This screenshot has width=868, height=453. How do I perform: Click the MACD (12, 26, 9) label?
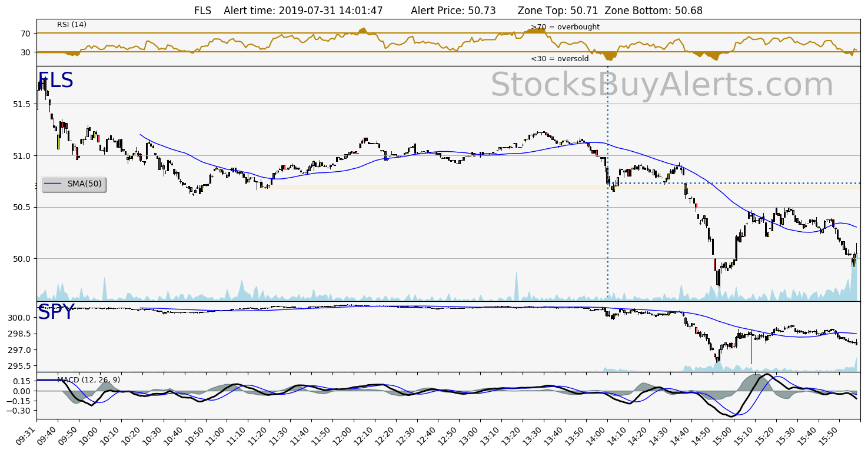[88, 380]
